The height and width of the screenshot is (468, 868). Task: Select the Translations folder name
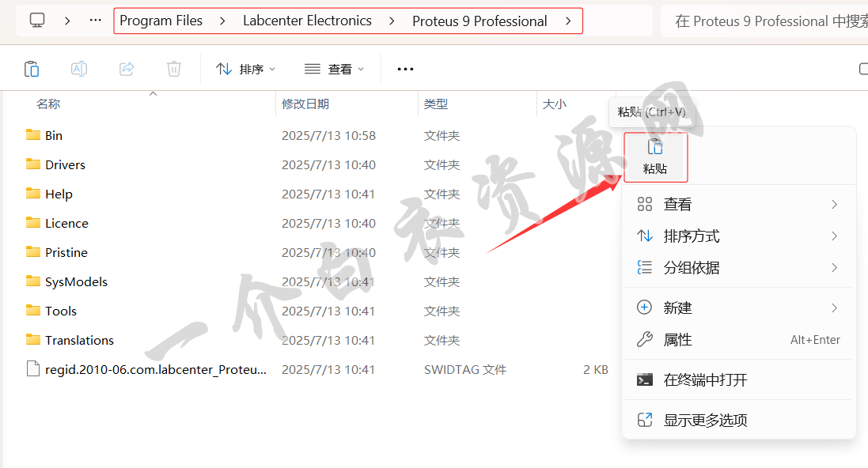point(80,340)
